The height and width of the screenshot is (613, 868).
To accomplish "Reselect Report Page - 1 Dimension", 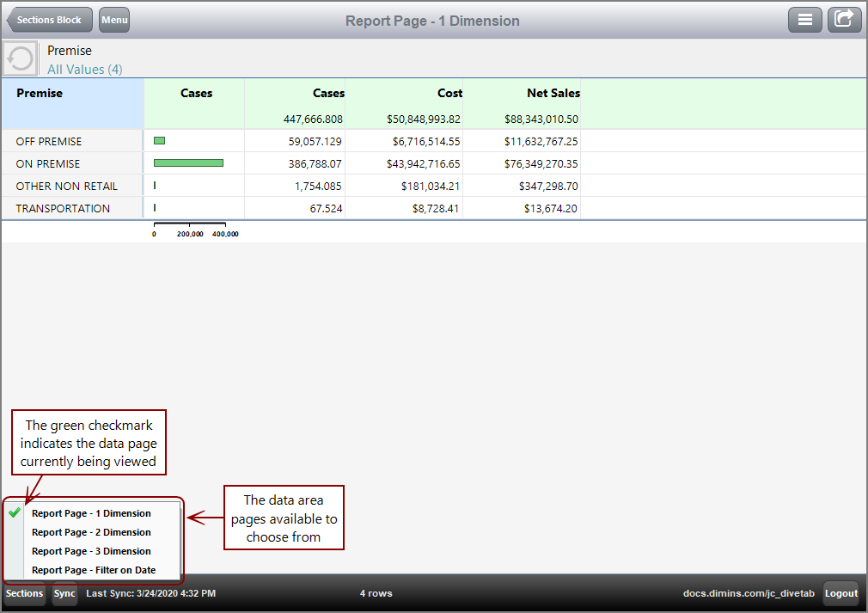I will 91,512.
